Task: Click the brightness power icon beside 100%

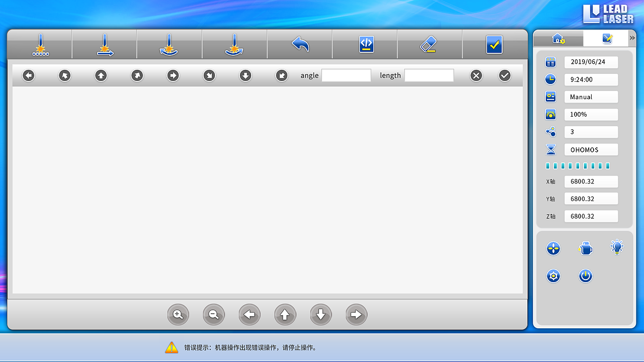Action: click(x=551, y=114)
